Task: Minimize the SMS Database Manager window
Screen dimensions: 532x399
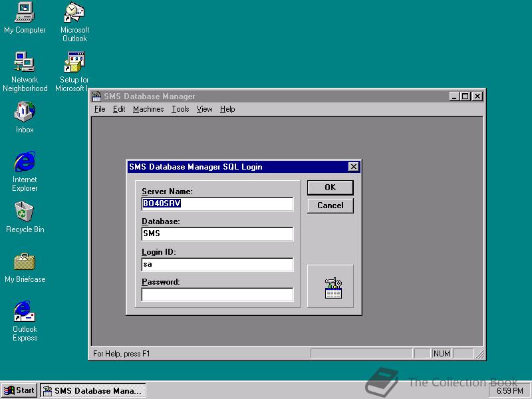Action: click(x=455, y=96)
